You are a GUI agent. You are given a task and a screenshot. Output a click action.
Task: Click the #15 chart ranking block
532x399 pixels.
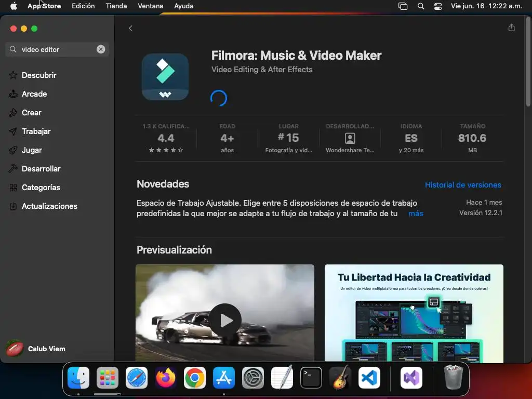pos(288,138)
